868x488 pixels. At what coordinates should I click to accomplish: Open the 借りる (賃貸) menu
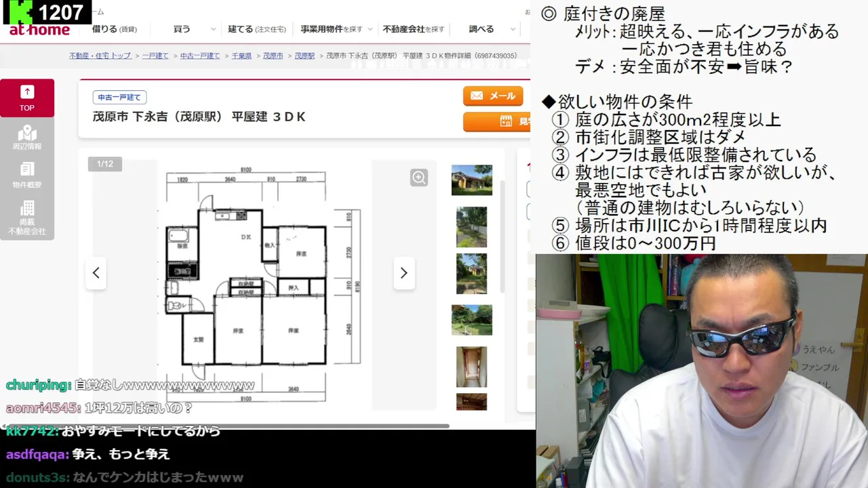click(x=114, y=29)
